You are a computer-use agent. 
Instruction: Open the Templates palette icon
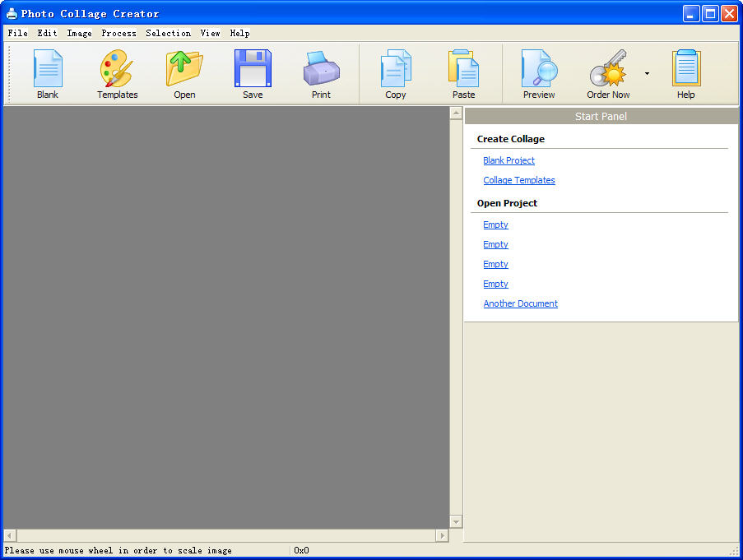click(x=117, y=69)
